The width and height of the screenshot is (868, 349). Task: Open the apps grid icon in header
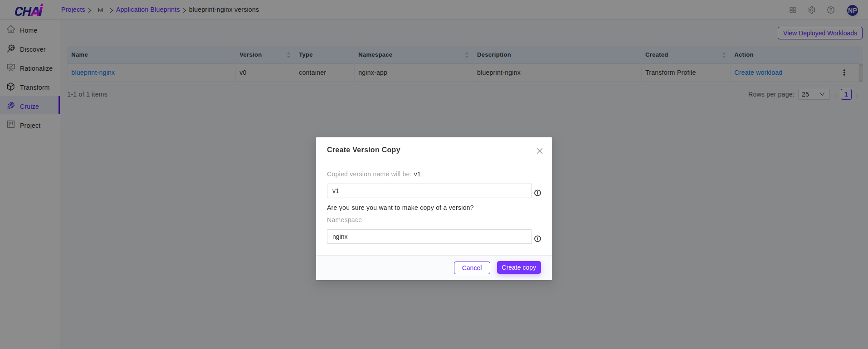(x=792, y=10)
